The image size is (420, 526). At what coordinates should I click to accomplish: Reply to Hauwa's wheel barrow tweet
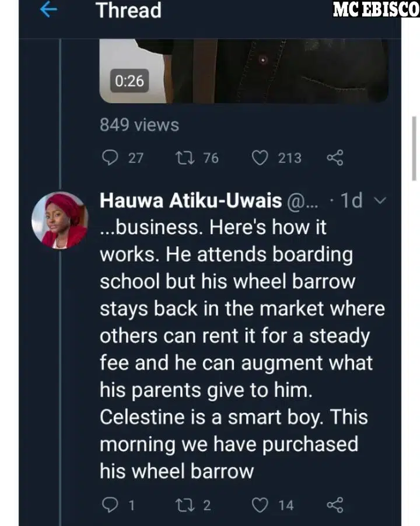click(110, 505)
